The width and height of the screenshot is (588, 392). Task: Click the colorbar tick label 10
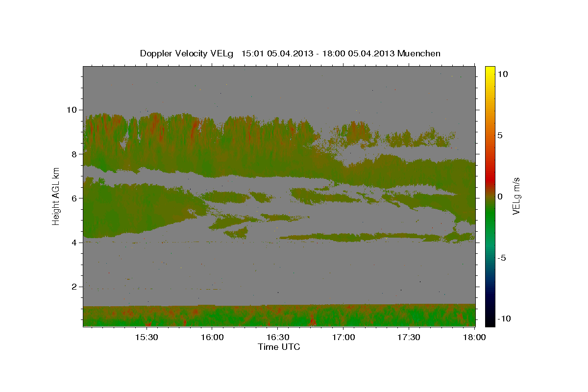point(503,73)
